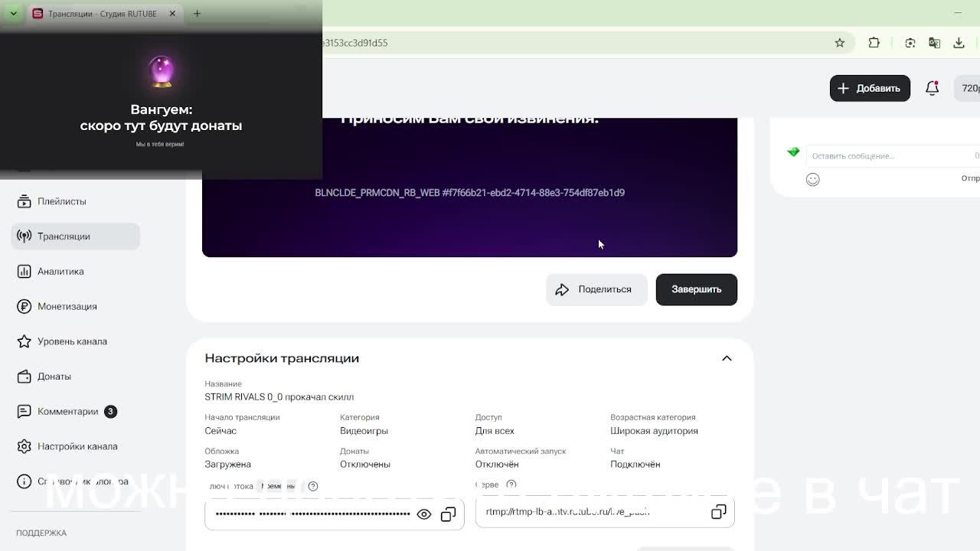Viewport: 980px width, 551px height.
Task: Click the Комментарии speech icon
Action: tap(24, 412)
